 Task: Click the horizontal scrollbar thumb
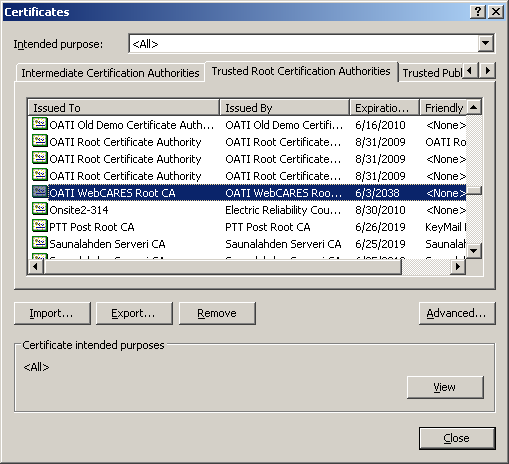pyautogui.click(x=222, y=267)
